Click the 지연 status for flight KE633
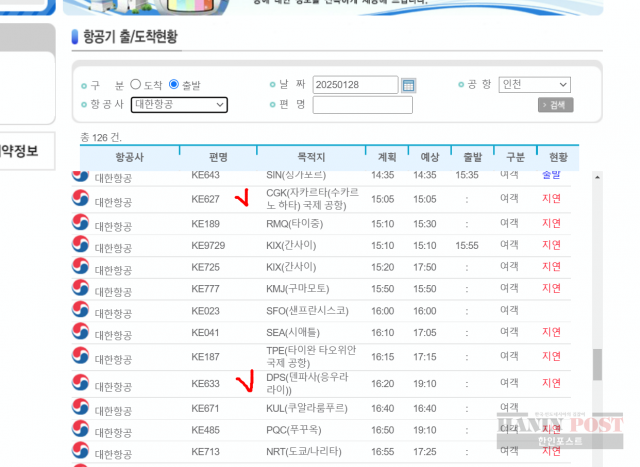The image size is (640, 467). coord(551,383)
